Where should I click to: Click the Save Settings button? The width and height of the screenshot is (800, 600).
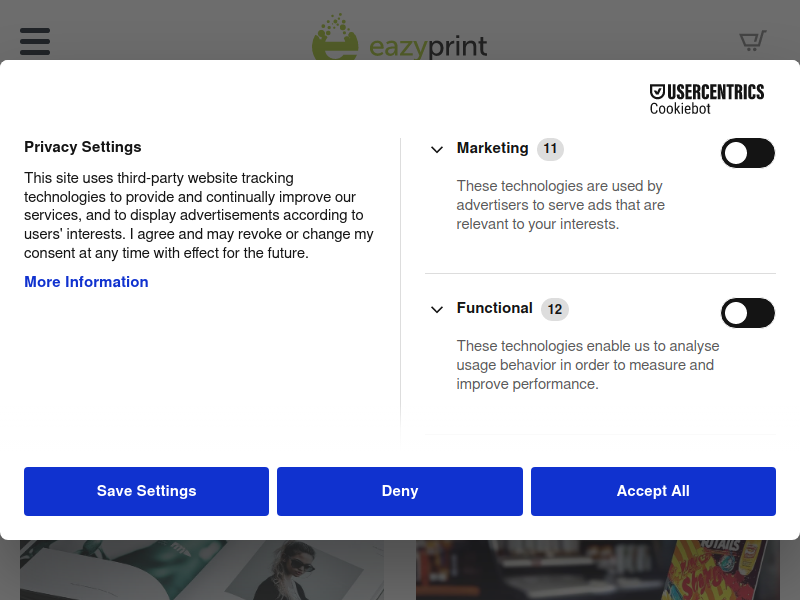point(146,491)
